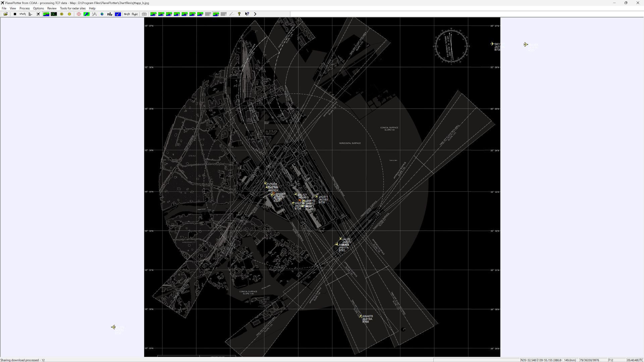The width and height of the screenshot is (644, 362).
Task: Open the Tools for radar sites menu
Action: [x=73, y=8]
